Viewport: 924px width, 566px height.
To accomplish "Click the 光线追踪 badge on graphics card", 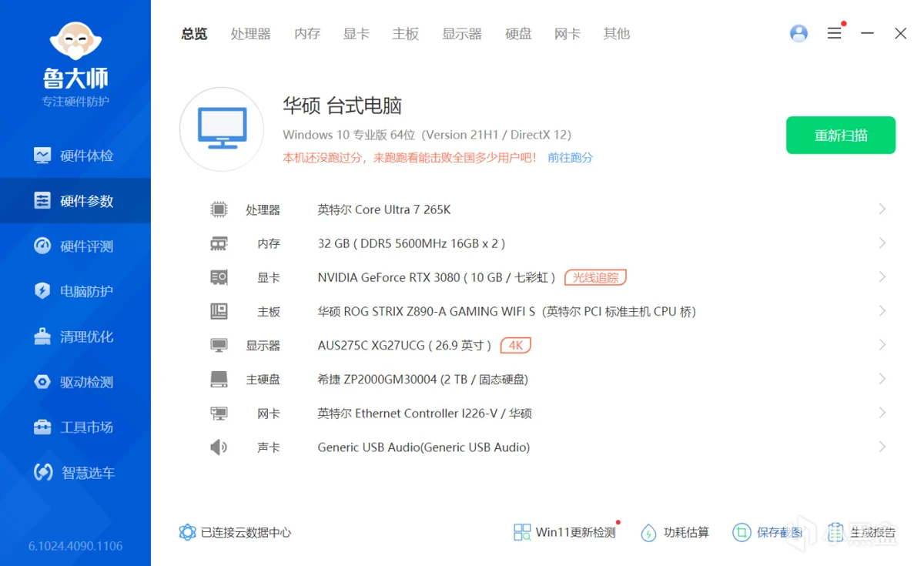I will pos(595,277).
